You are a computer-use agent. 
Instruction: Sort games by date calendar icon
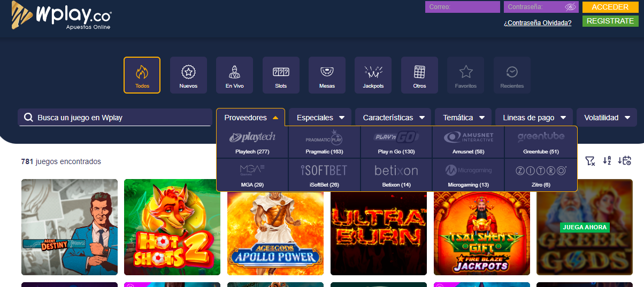[x=624, y=161]
